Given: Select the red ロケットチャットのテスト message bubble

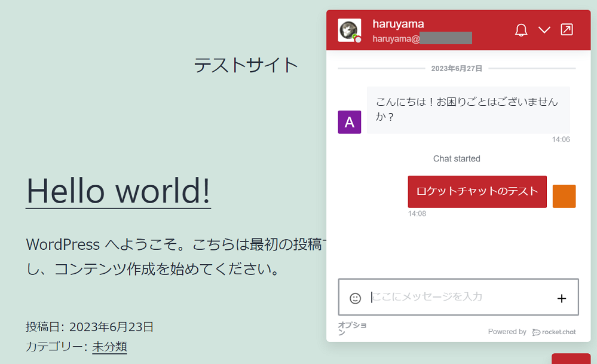Looking at the screenshot, I should click(477, 191).
